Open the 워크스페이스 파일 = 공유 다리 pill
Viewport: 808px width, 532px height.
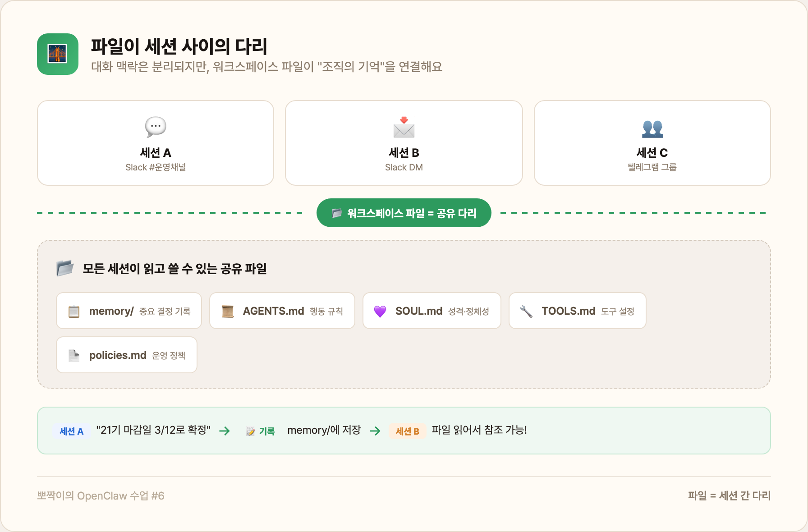tap(404, 212)
